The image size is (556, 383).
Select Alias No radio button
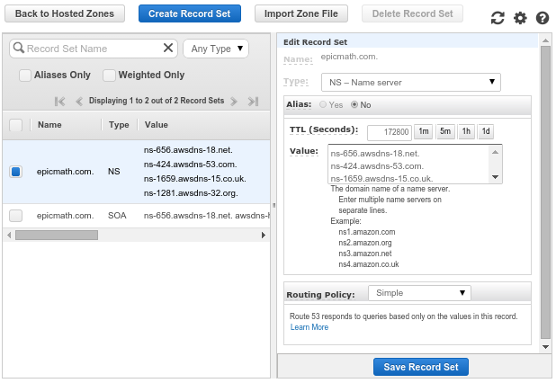point(354,105)
